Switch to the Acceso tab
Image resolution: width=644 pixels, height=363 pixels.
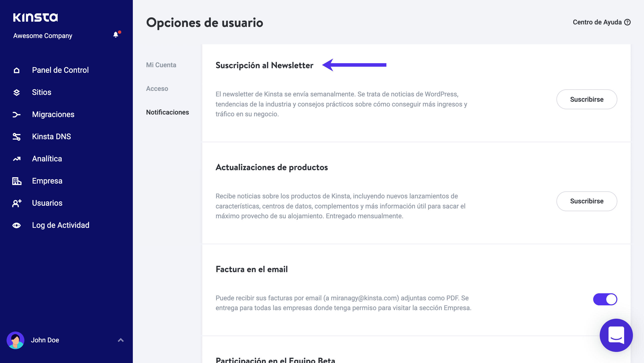tap(157, 89)
